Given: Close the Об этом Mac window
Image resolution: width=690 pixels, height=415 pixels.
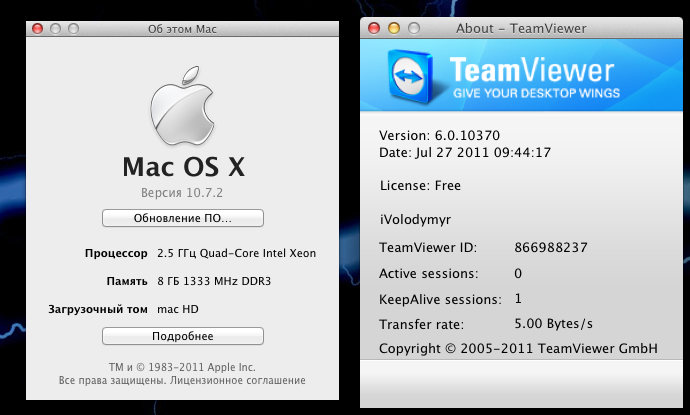Looking at the screenshot, I should [x=37, y=29].
